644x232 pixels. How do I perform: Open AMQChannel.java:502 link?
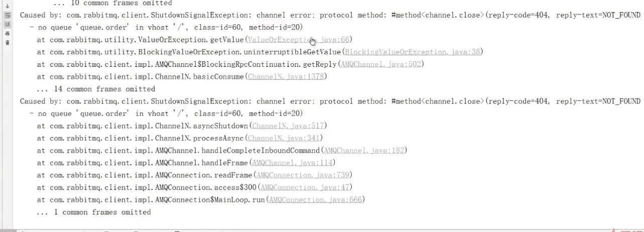point(381,64)
